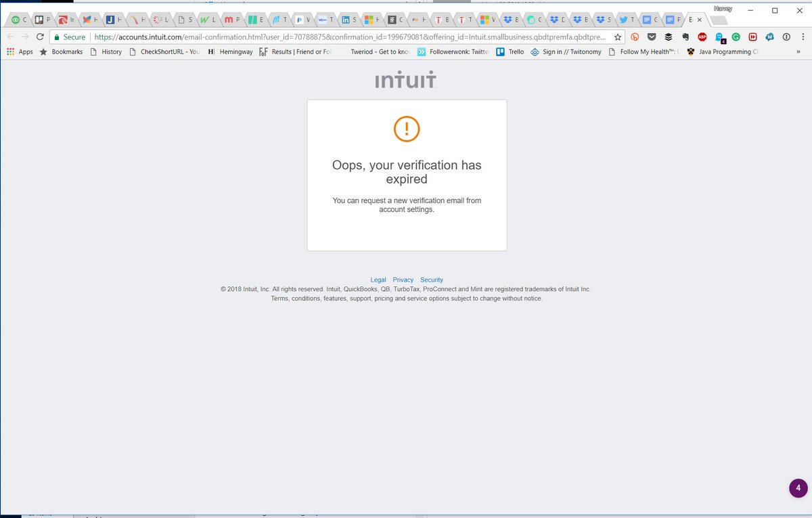
Task: Click the Security footer link
Action: 432,280
